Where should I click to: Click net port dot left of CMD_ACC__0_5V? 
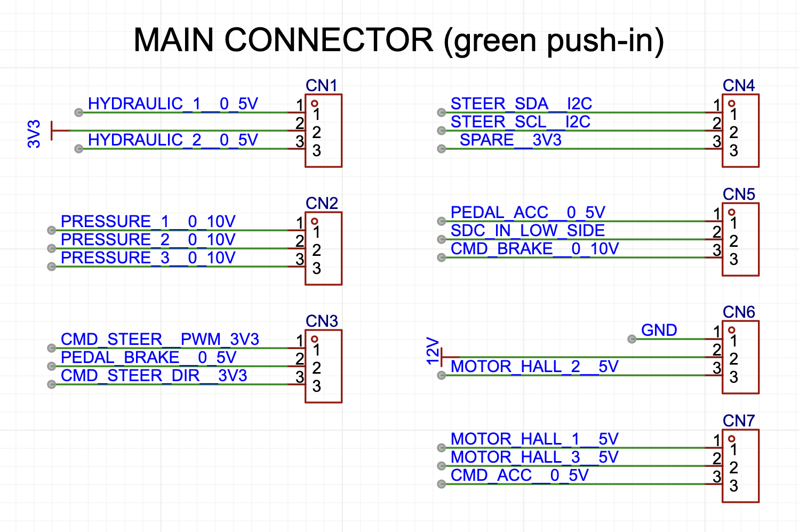pos(441,484)
